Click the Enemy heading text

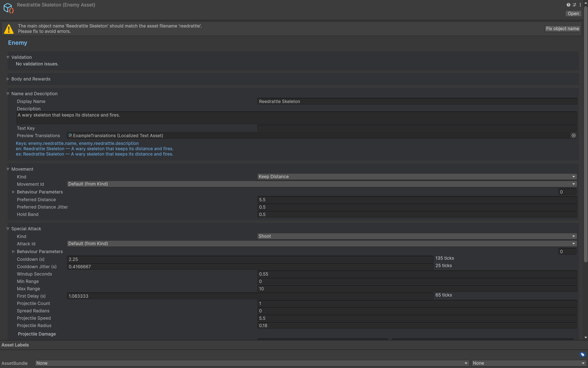pos(18,43)
